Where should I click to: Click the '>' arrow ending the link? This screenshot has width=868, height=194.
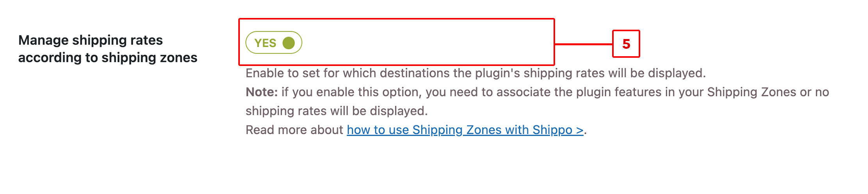[x=580, y=130]
